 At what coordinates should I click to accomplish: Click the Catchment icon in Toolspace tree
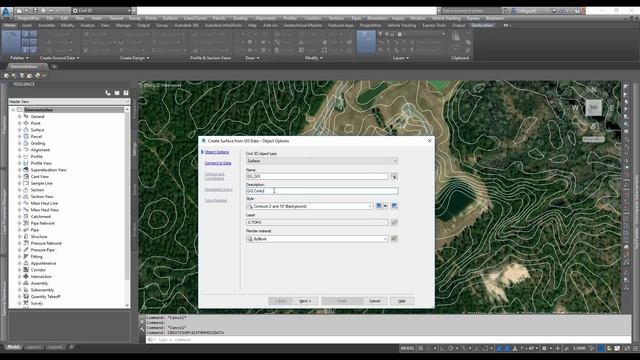[26, 216]
